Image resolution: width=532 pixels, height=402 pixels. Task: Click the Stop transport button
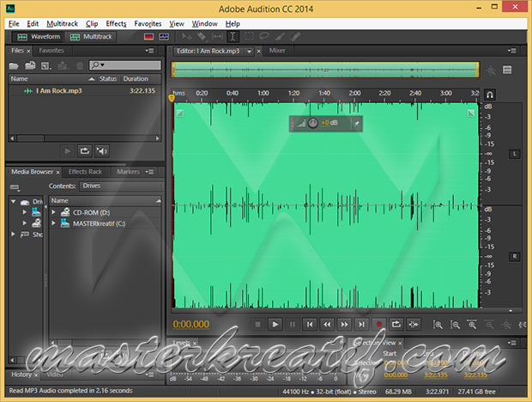click(258, 325)
